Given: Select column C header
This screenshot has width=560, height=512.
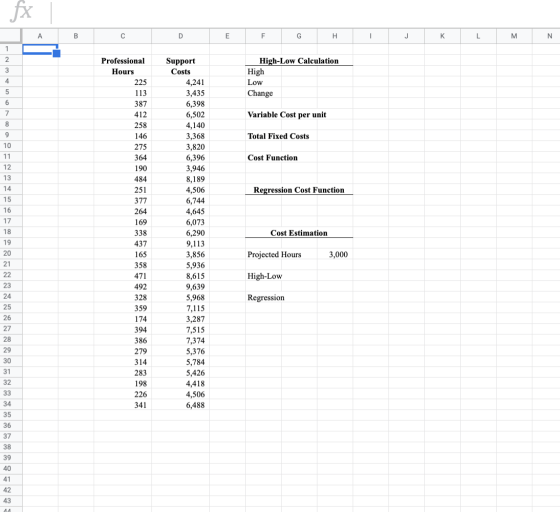Looking at the screenshot, I should pyautogui.click(x=122, y=36).
